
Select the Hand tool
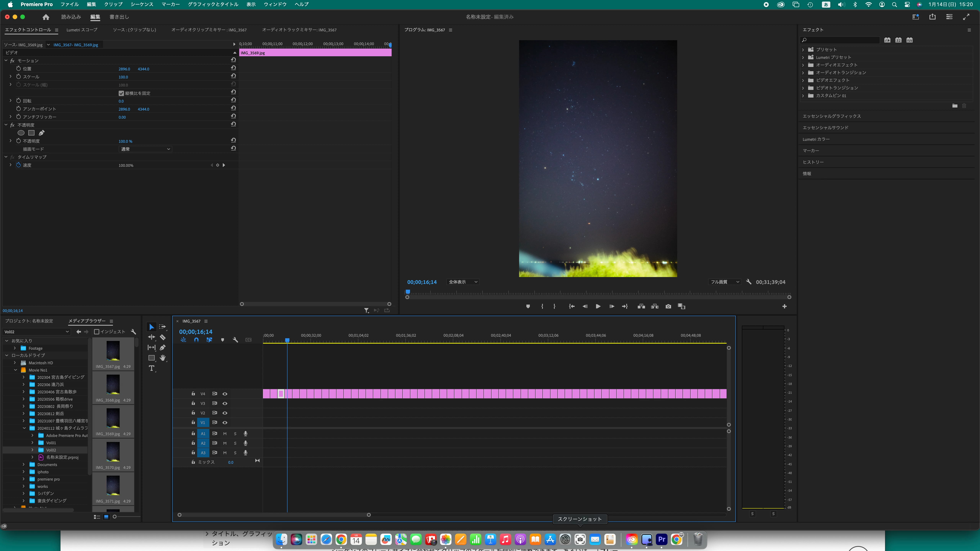[x=163, y=358]
